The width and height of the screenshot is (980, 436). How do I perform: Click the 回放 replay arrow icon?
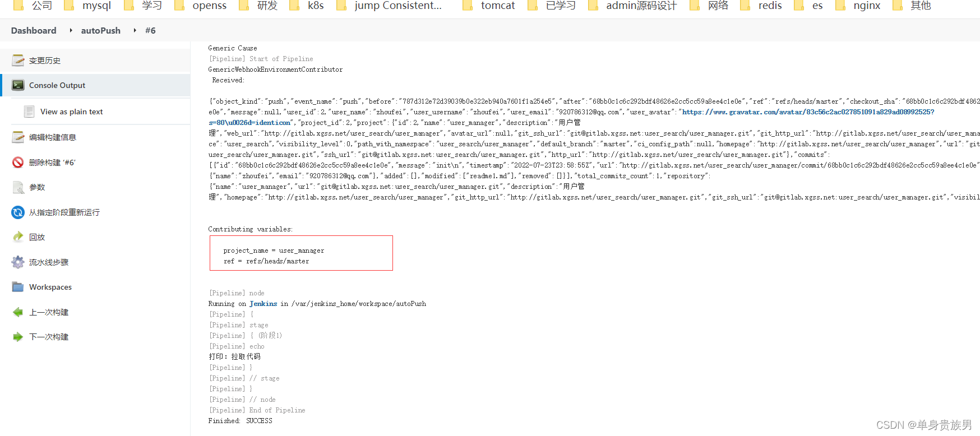point(18,237)
